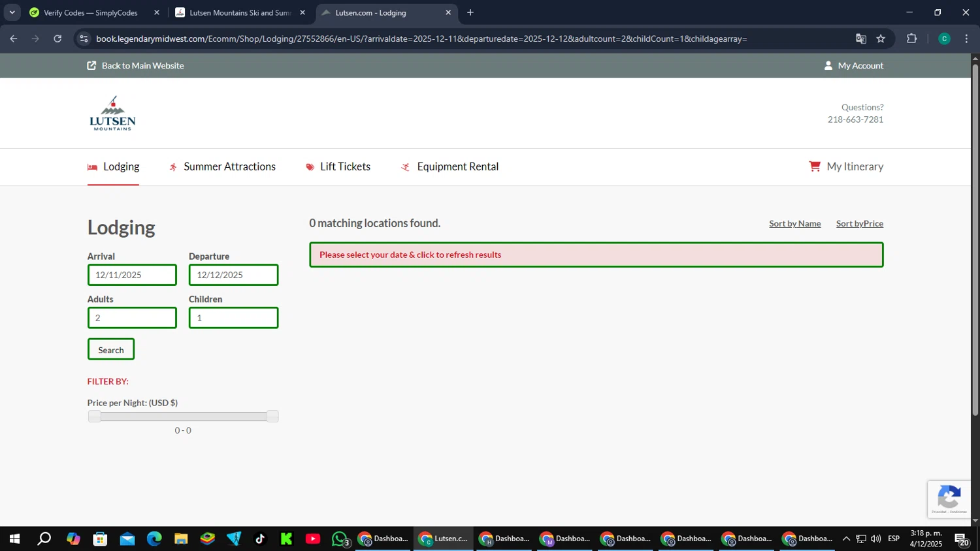
Task: Click the 'Please select your date' alert message
Action: coord(596,255)
